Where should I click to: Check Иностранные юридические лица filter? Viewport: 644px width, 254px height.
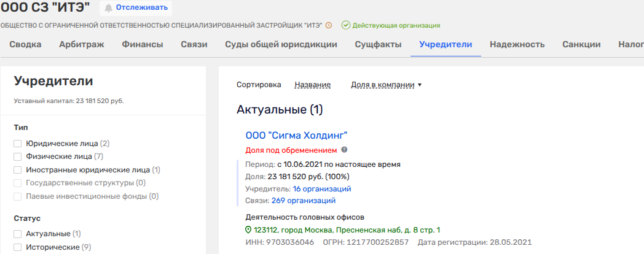(x=18, y=170)
